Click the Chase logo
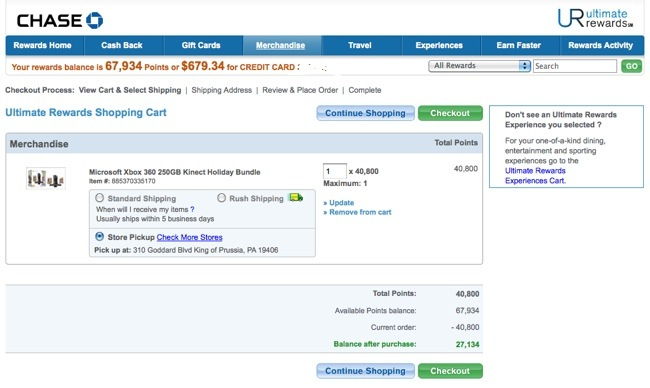 pyautogui.click(x=60, y=20)
